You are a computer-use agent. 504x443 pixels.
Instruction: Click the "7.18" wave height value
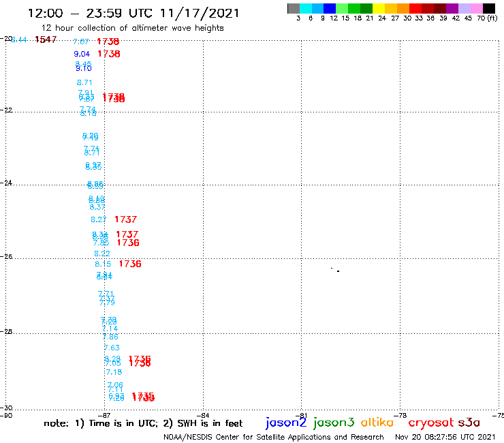click(114, 372)
